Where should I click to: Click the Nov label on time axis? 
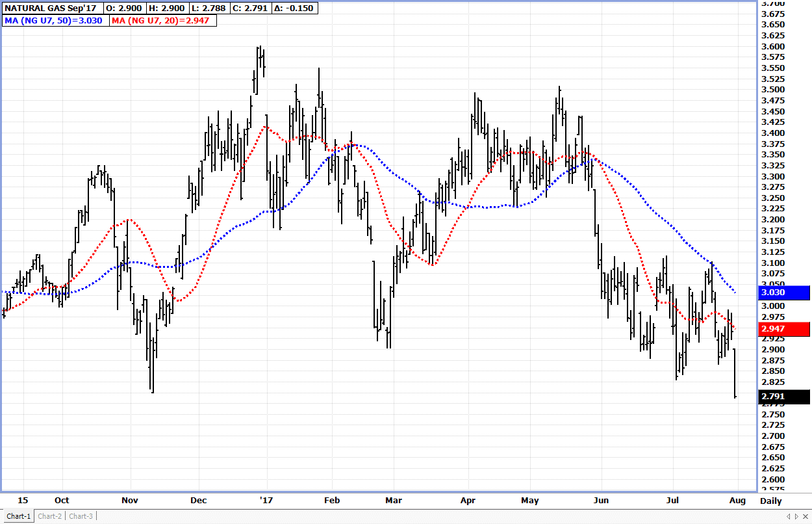click(x=131, y=501)
